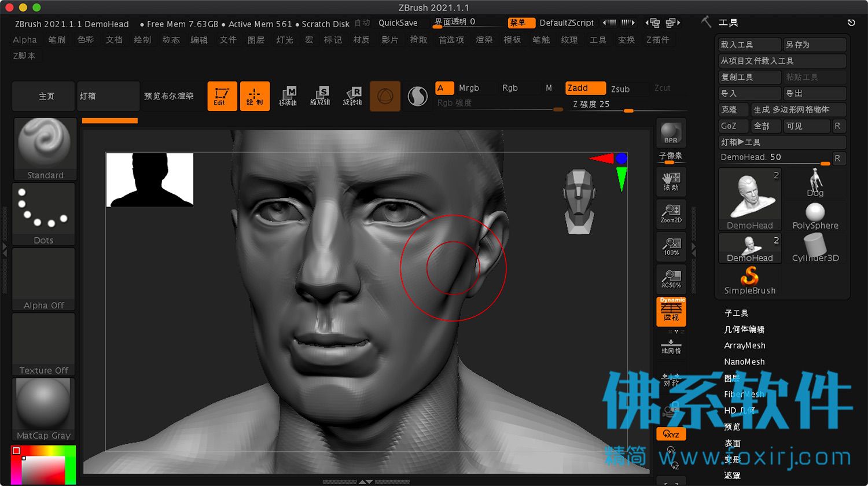Open the Z插件 plugin menu
The image size is (868, 486).
tap(657, 39)
